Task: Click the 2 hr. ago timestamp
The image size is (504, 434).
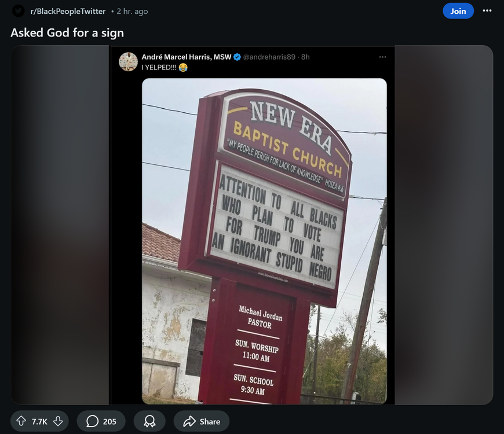Action: [132, 11]
